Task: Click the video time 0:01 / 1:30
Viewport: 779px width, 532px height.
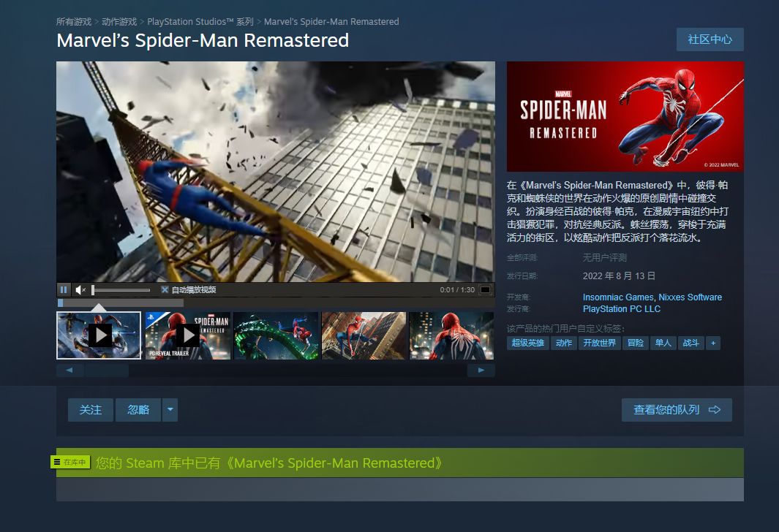Action: tap(457, 290)
